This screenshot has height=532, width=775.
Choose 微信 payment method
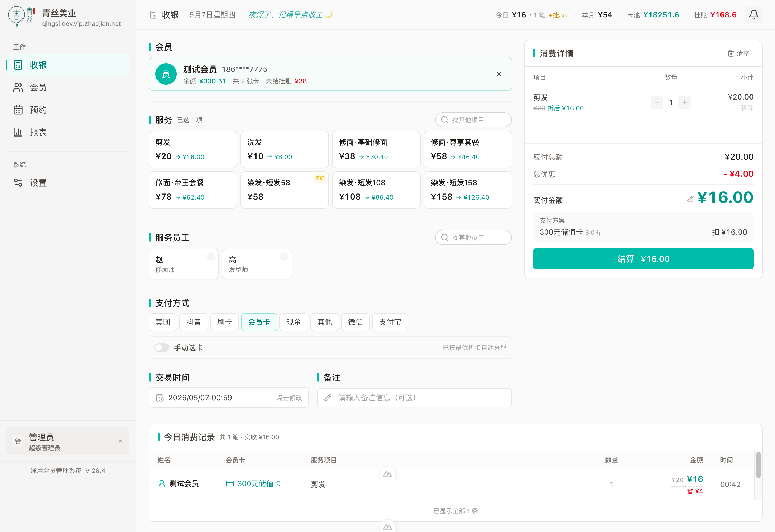tap(355, 322)
